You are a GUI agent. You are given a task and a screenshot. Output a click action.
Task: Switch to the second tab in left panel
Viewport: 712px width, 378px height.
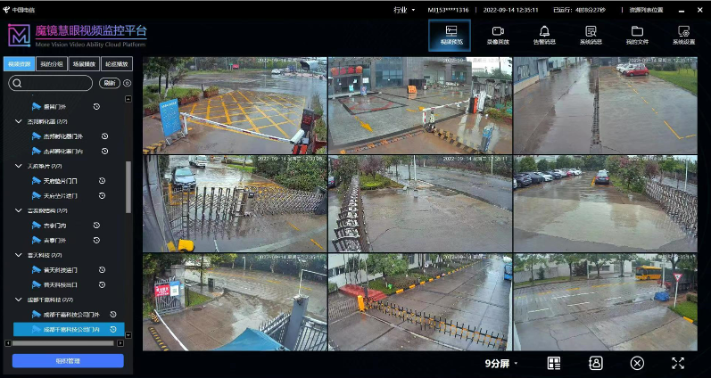tap(52, 64)
